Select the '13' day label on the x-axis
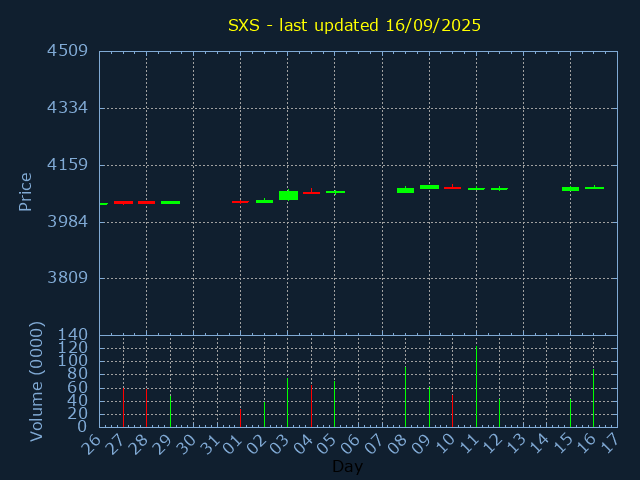The image size is (640, 480). tap(514, 444)
